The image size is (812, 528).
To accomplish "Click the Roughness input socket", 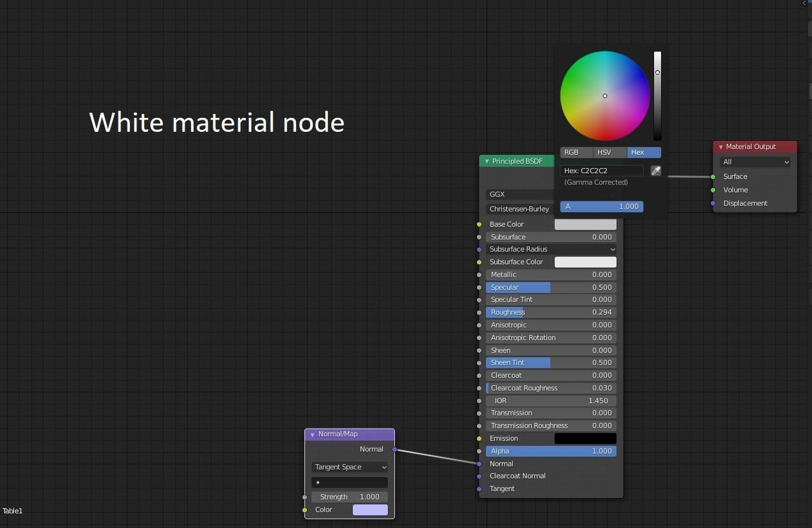I will (x=479, y=313).
